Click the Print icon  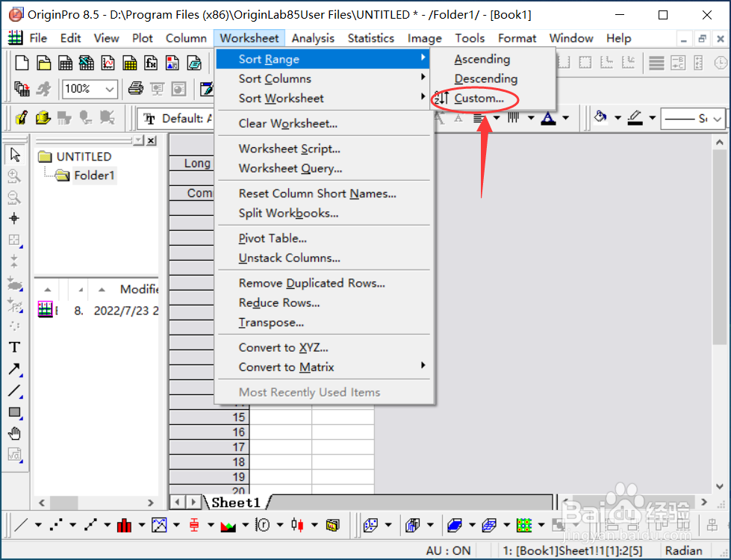136,89
